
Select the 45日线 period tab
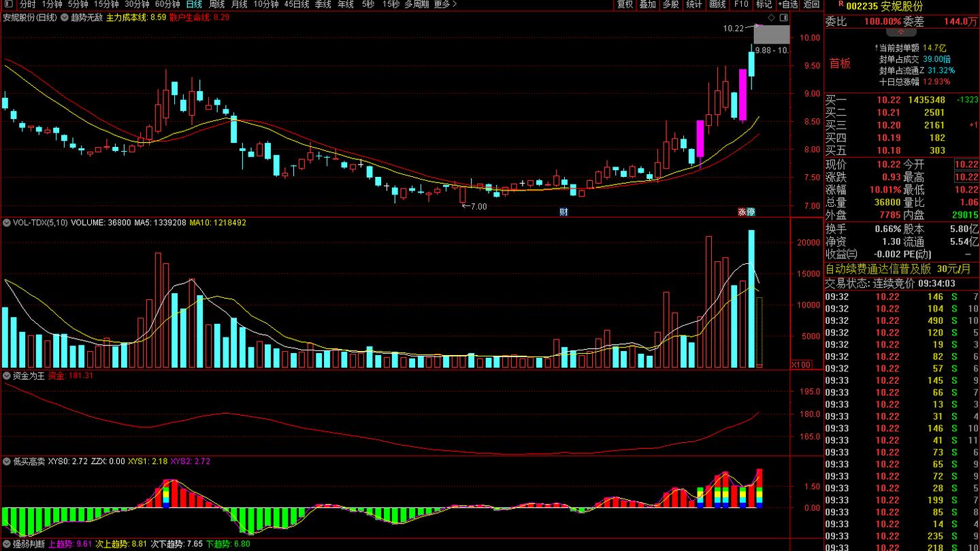[x=297, y=4]
